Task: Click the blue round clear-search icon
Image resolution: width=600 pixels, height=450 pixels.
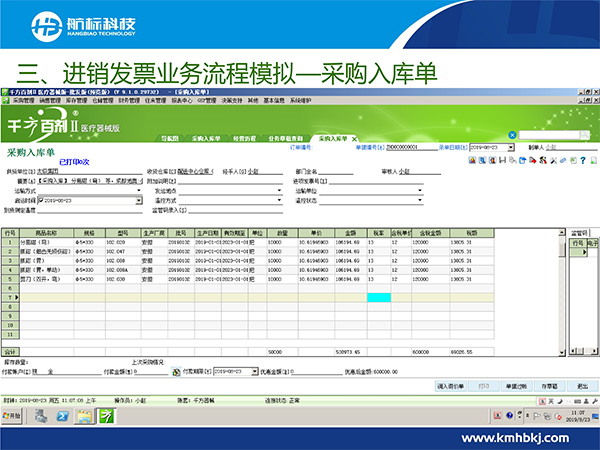Action: (512, 135)
